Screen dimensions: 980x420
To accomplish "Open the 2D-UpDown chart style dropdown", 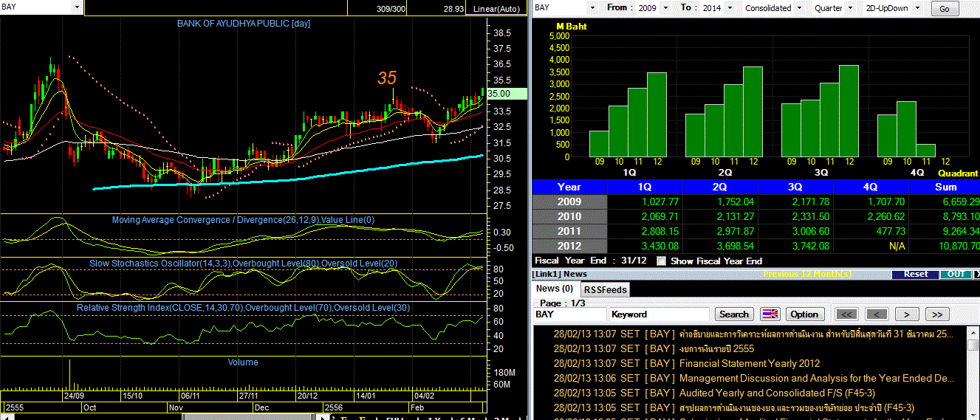I will coord(916,8).
